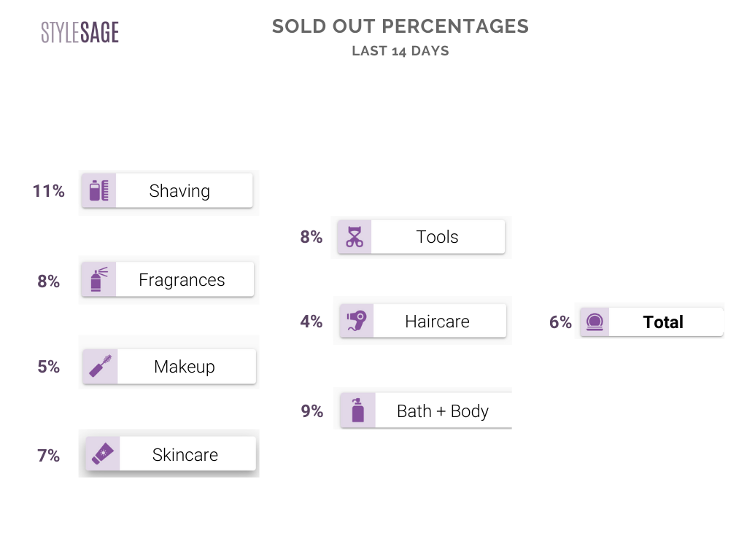
Task: Click the Shaving razor and comb icon
Action: 99,191
